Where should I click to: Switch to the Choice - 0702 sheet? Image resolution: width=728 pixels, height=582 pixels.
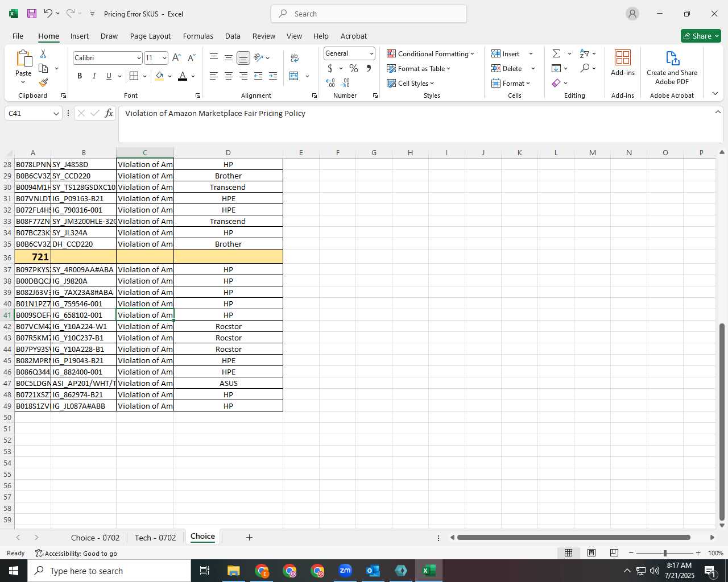coord(95,538)
